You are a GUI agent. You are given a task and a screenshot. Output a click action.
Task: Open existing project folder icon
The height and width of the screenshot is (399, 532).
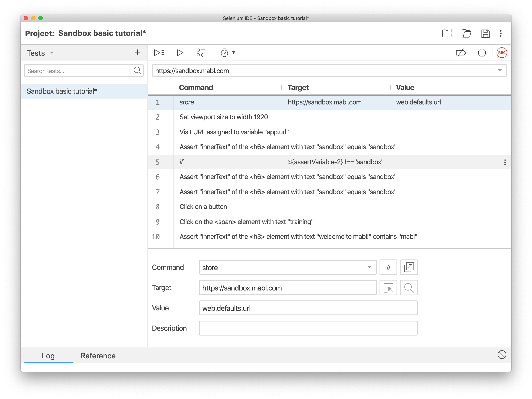click(x=466, y=33)
